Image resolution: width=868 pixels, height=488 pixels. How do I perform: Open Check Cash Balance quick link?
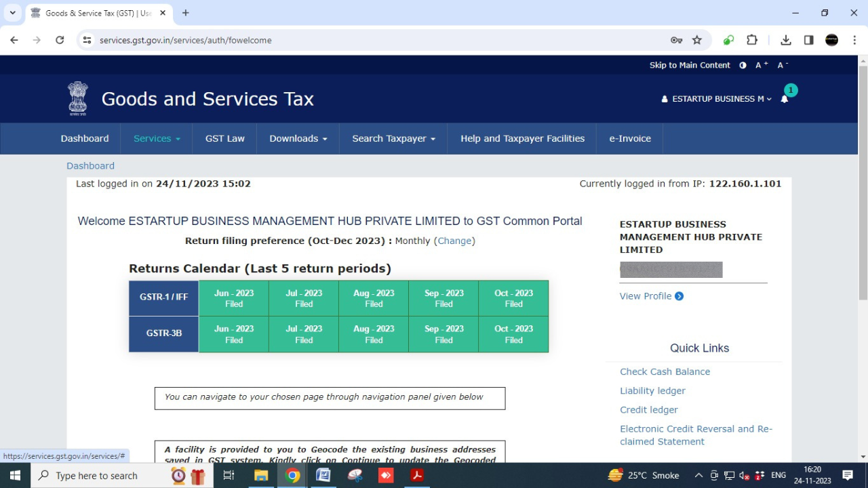665,371
